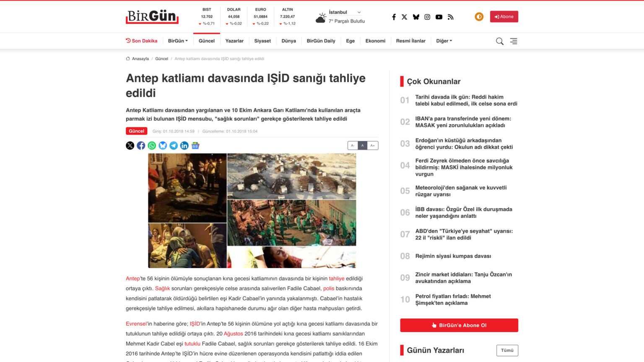Expand the İstanbul weather city dropdown
The height and width of the screenshot is (362, 644).
tap(345, 12)
